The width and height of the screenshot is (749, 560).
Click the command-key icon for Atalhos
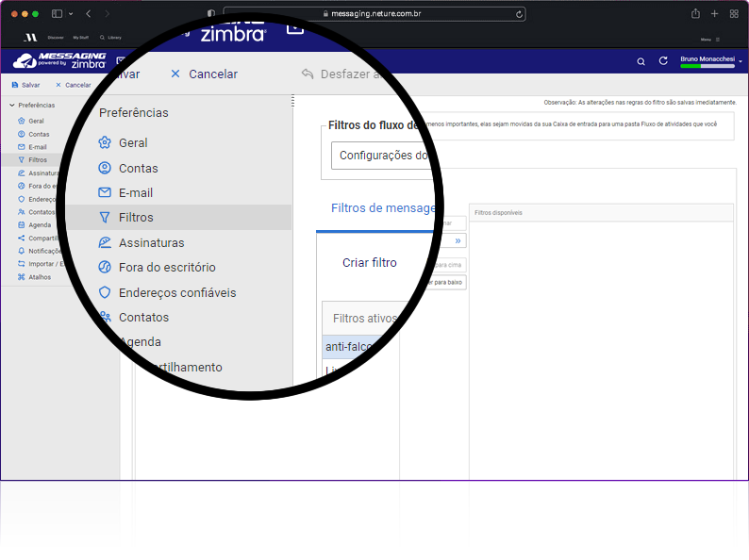pyautogui.click(x=21, y=277)
